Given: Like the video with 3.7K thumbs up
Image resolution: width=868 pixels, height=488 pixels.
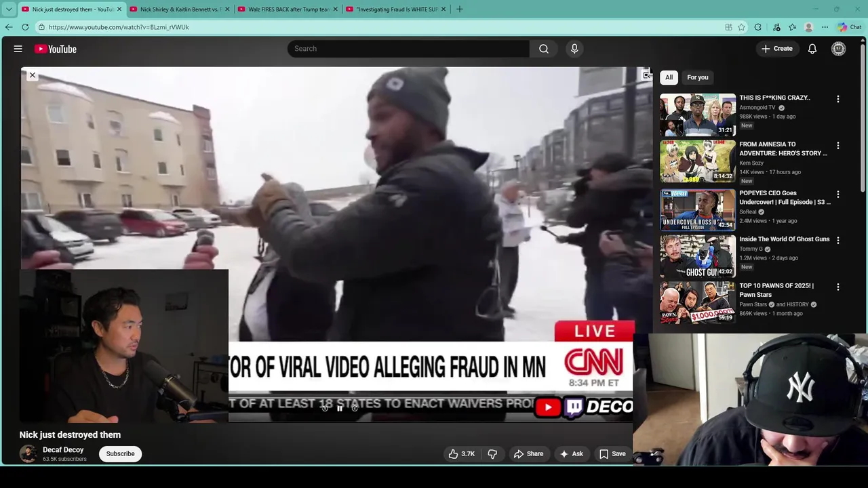Looking at the screenshot, I should [461, 453].
